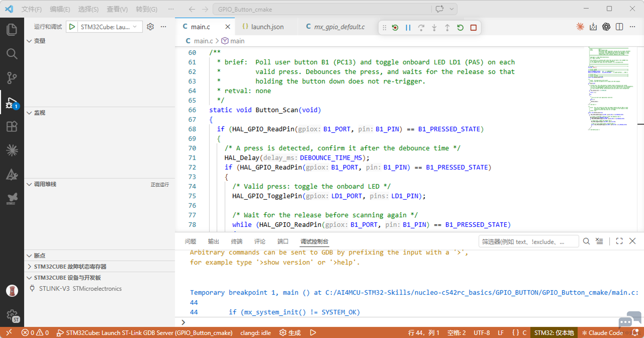Viewport: 644px width, 338px height.
Task: Step into in the debug toolbar
Action: (434, 27)
